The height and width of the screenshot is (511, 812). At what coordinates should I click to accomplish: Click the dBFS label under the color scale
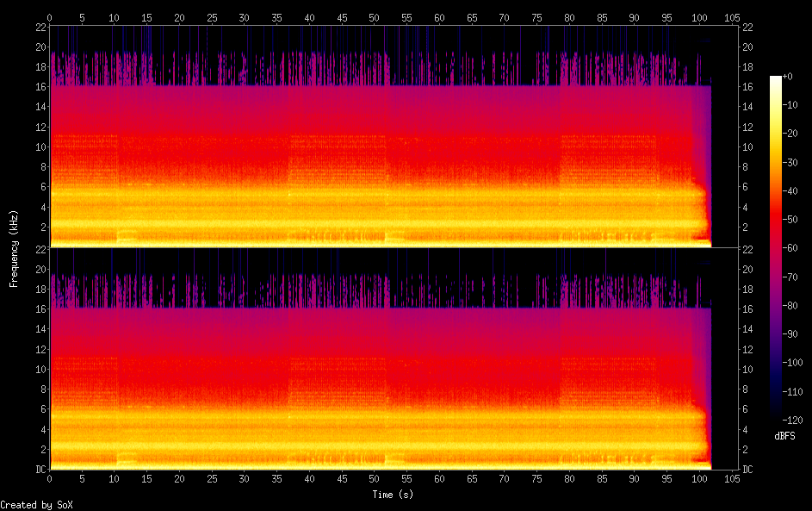(784, 436)
